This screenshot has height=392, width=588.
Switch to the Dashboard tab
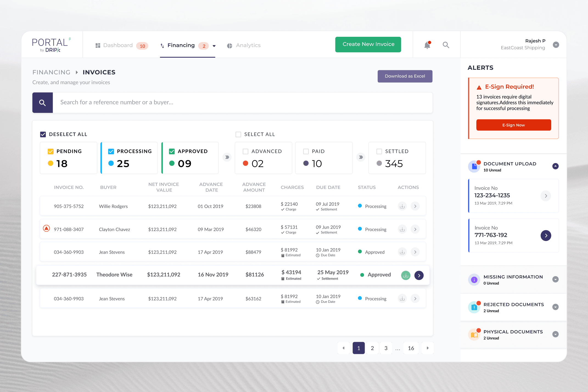pos(118,45)
